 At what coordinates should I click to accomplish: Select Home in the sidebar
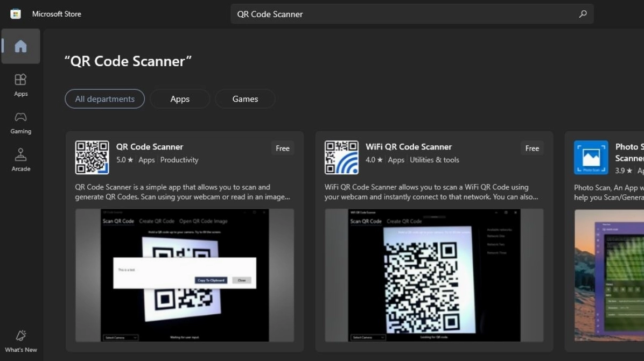20,46
